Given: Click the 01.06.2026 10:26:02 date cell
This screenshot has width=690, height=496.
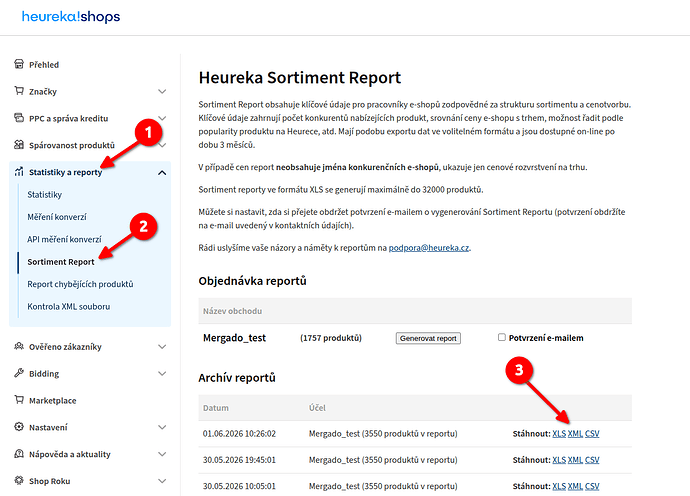Looking at the screenshot, I should pos(239,434).
